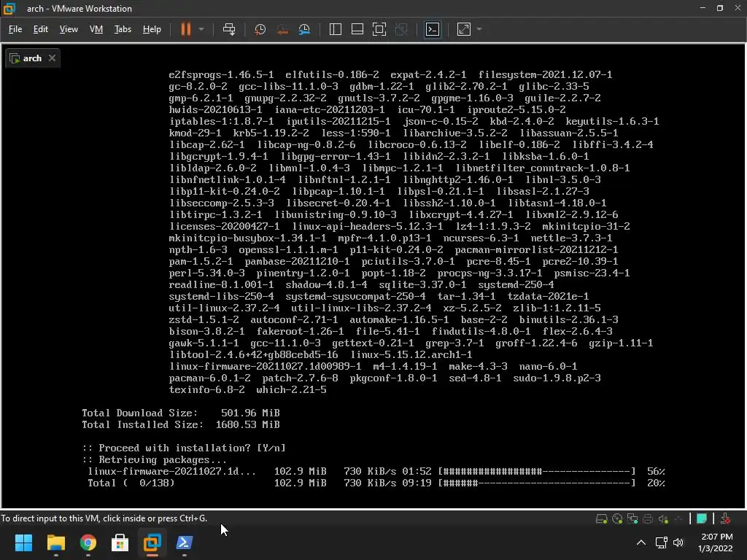This screenshot has height=560, width=747.
Task: Toggle the thumbnail bar view
Action: [357, 29]
